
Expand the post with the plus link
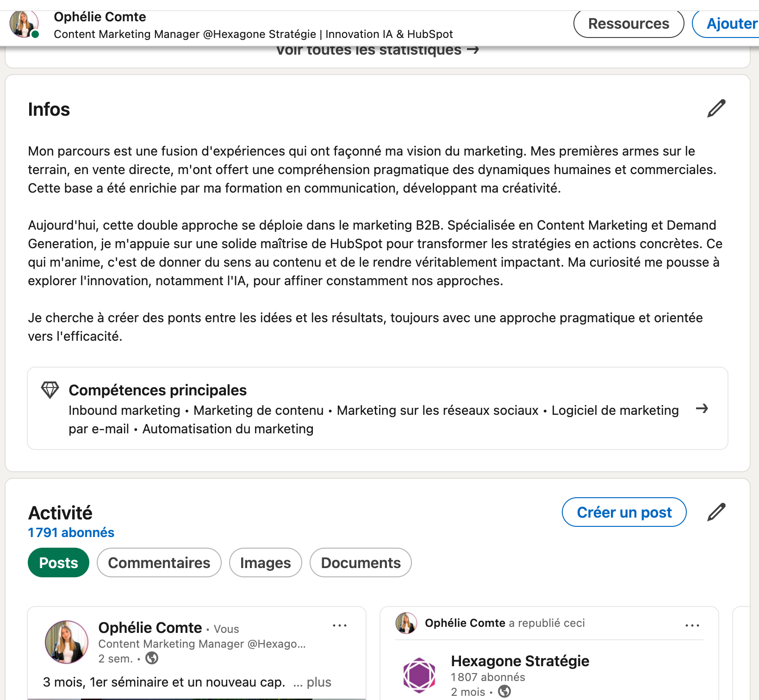(x=320, y=681)
